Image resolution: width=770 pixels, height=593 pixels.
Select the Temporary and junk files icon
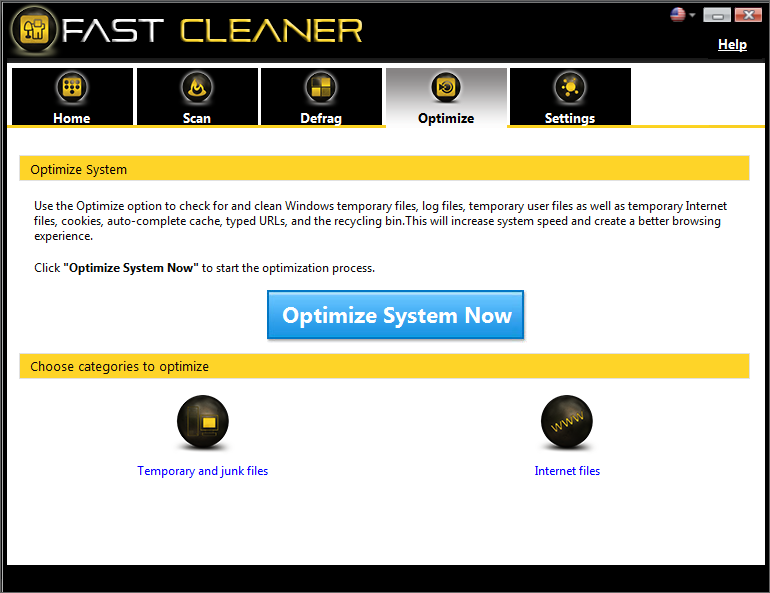tap(203, 424)
